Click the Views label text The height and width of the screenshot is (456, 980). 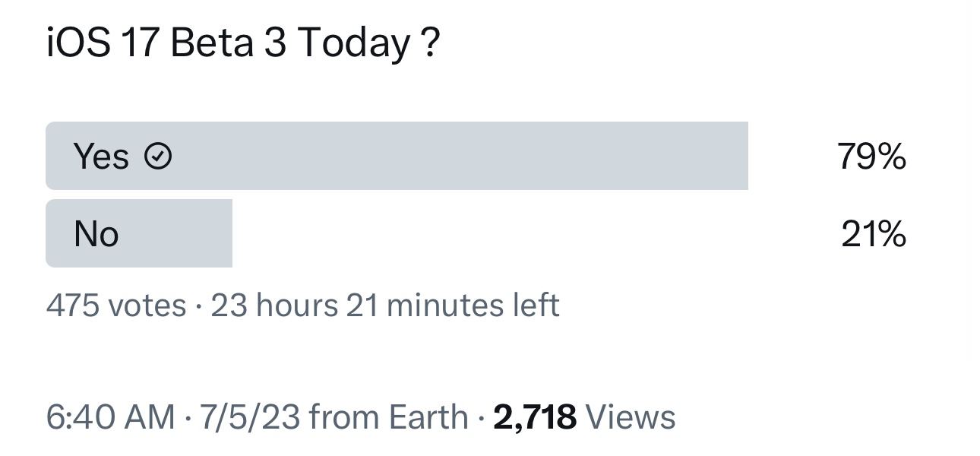tap(631, 417)
